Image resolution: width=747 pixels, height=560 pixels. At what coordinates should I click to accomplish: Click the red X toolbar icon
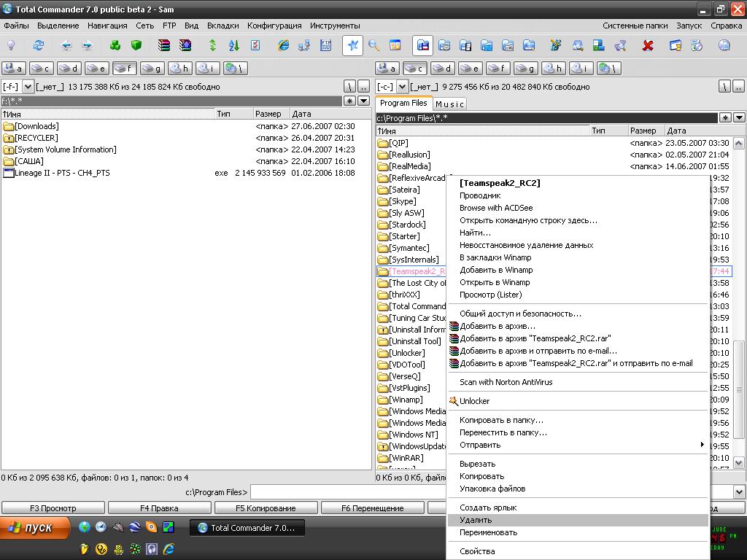point(648,45)
